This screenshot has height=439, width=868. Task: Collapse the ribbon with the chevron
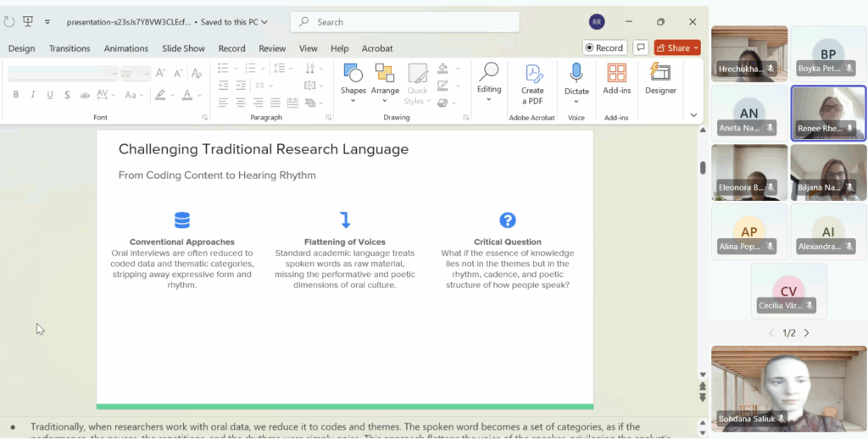pos(693,115)
